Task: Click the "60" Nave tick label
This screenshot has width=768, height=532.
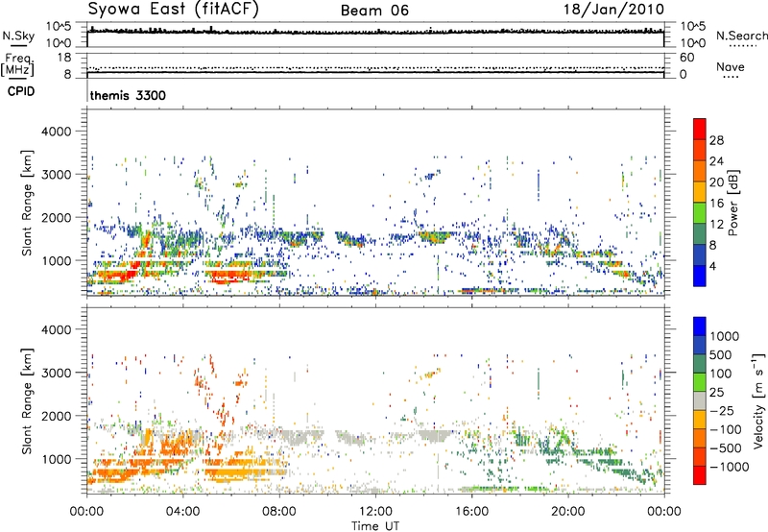Action: 686,58
